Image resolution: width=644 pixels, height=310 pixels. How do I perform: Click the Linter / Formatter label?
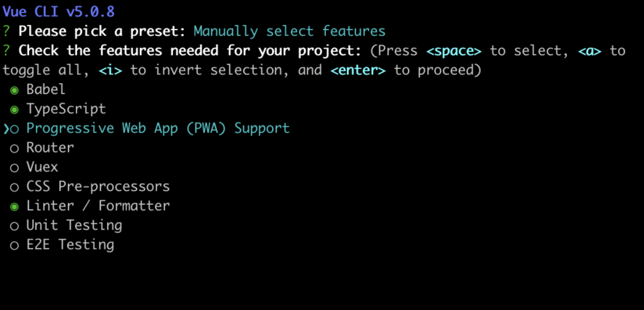[98, 205]
